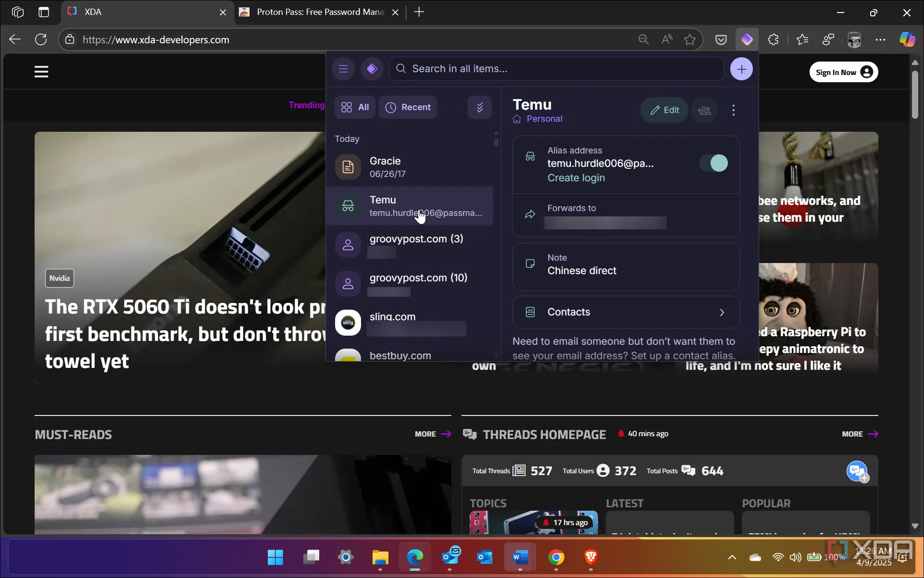
Task: Open the Read aloud icon
Action: 667,39
